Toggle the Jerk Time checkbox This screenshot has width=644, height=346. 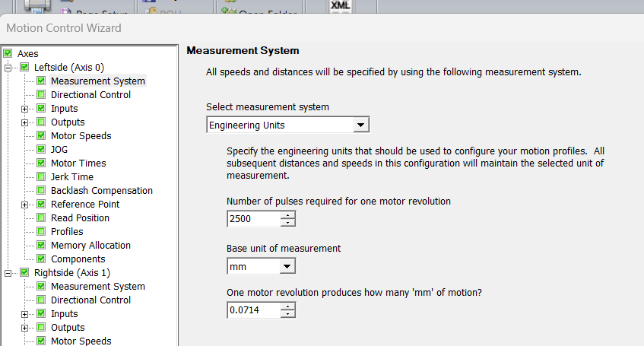(x=41, y=177)
